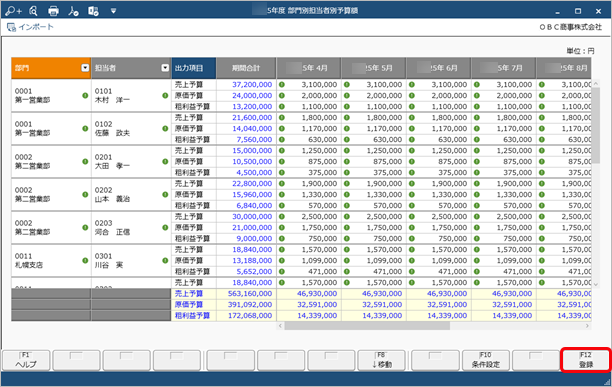Select employee cell 0101 木村 洋一
612x387 pixels.
pyautogui.click(x=131, y=96)
